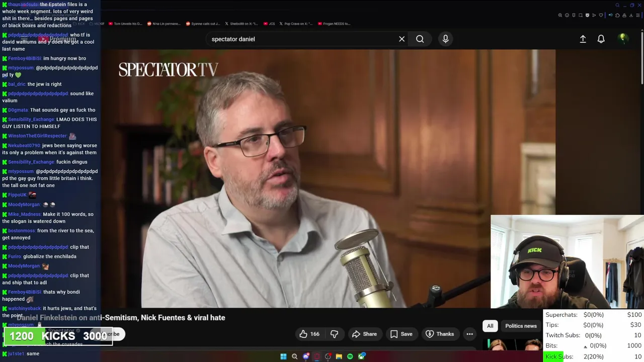Select the Politics news filter chip

521,326
